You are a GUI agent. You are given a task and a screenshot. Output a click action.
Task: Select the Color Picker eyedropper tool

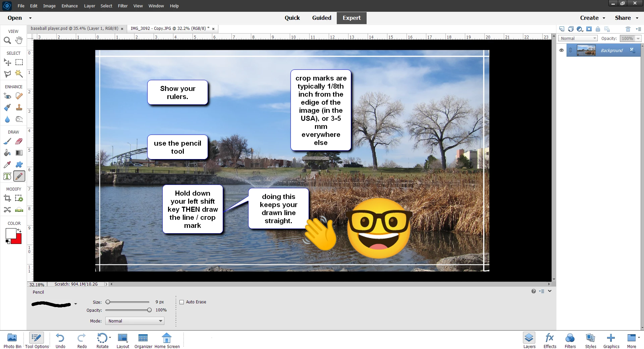(7, 164)
